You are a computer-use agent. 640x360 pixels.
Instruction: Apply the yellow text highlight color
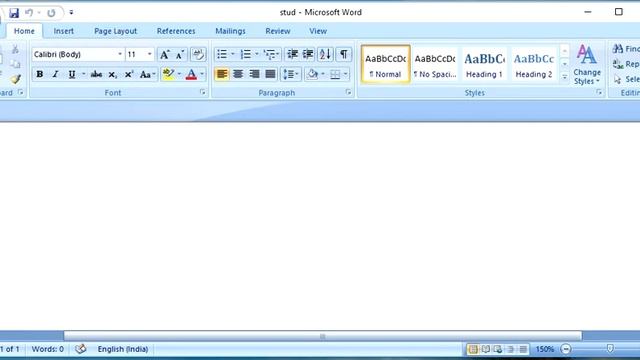[x=168, y=74]
